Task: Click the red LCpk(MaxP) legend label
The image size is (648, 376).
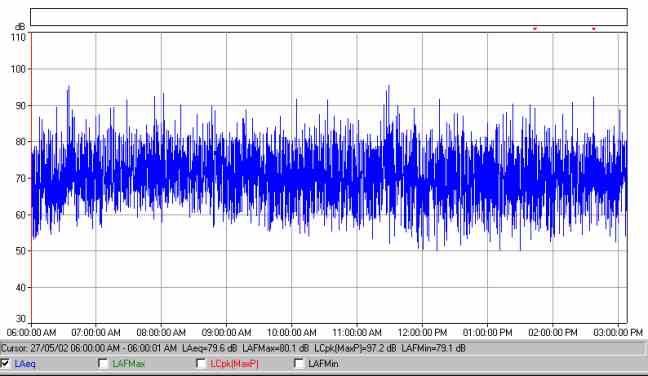Action: 234,364
